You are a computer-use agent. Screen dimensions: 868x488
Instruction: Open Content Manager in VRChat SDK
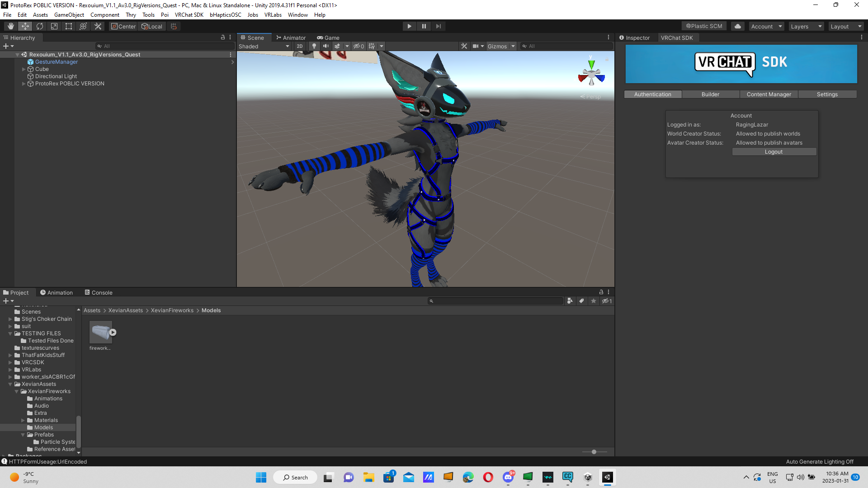(769, 94)
